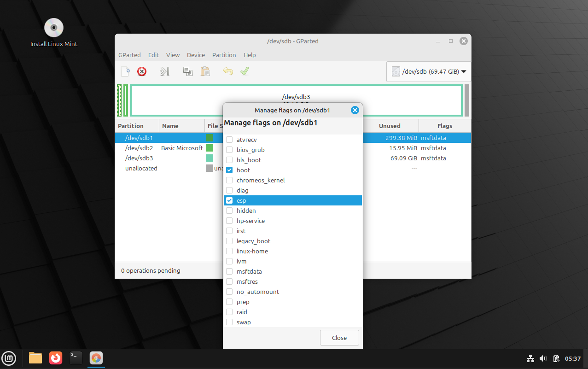Enable the no_automount flag checkbox

click(x=229, y=292)
